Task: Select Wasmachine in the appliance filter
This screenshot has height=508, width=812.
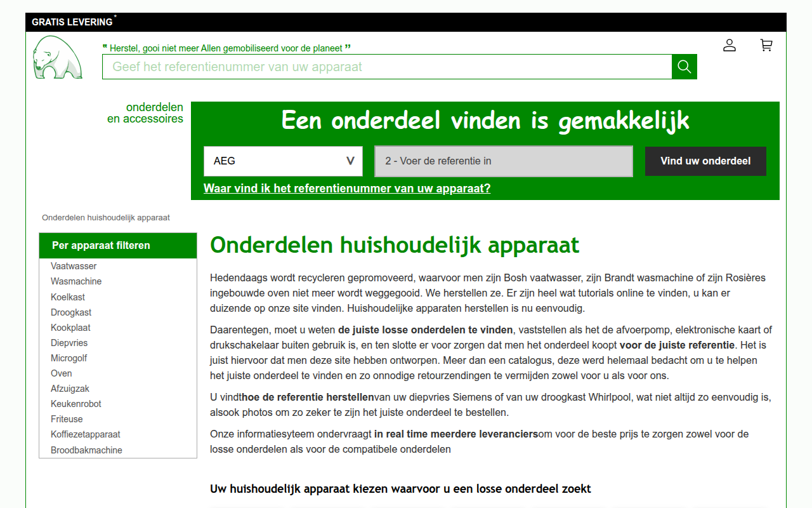Action: pos(76,281)
